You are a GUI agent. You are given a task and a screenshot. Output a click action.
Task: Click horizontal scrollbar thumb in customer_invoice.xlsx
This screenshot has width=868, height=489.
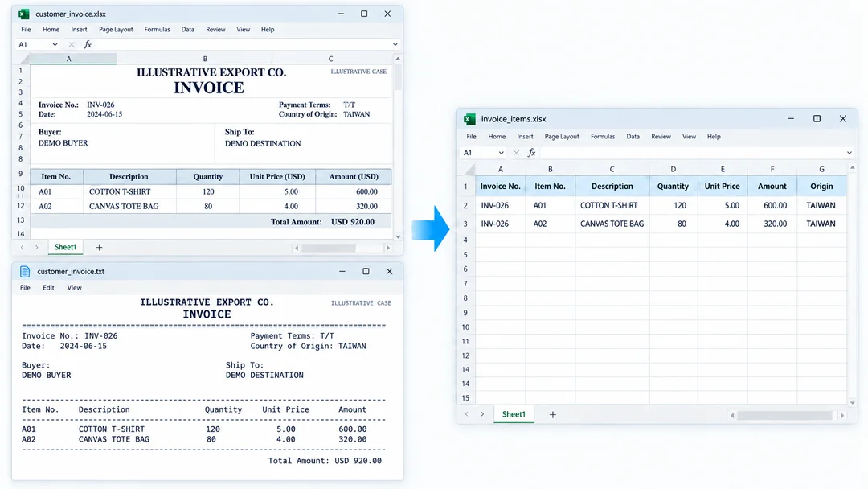328,248
